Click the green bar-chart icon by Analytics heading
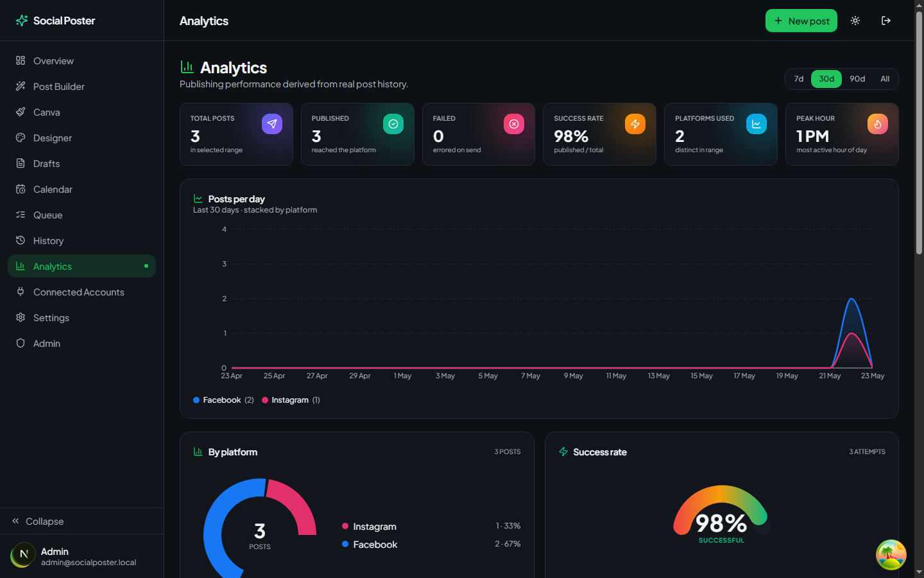This screenshot has width=924, height=578. point(187,67)
